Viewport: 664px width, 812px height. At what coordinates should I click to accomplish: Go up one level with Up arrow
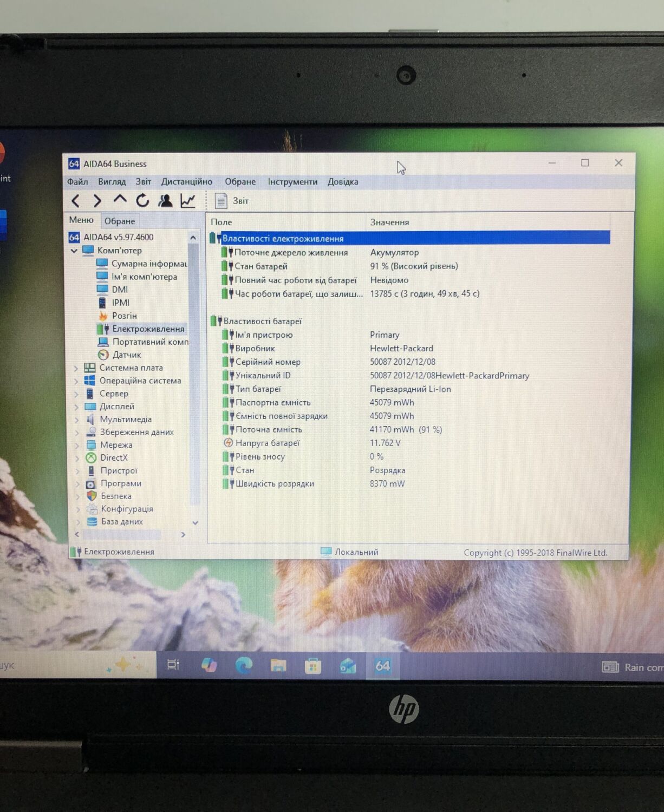[x=120, y=200]
